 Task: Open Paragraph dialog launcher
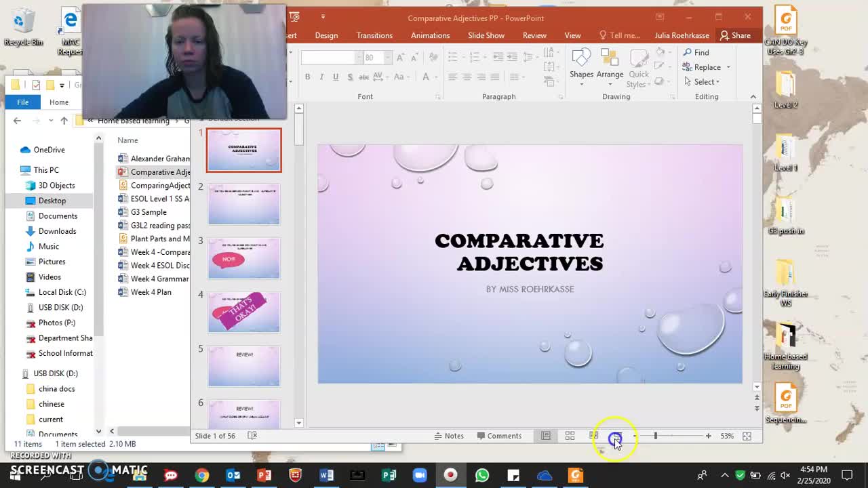pos(560,97)
